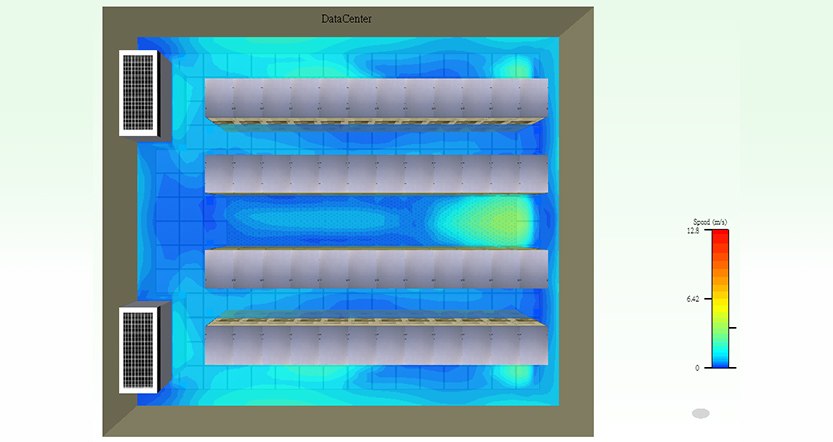Click the 12.8 maximum legend value
Screen dimensions: 833x442
693,231
